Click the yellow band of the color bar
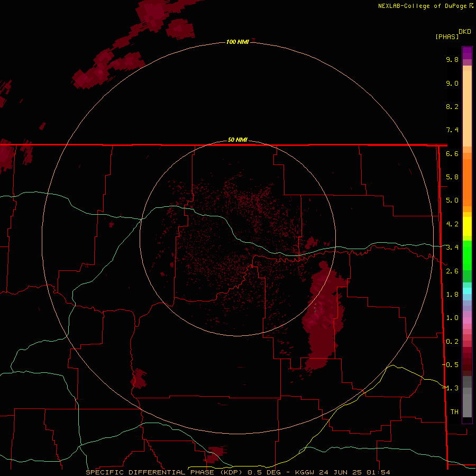Screen dimensions: 476x476 click(467, 226)
